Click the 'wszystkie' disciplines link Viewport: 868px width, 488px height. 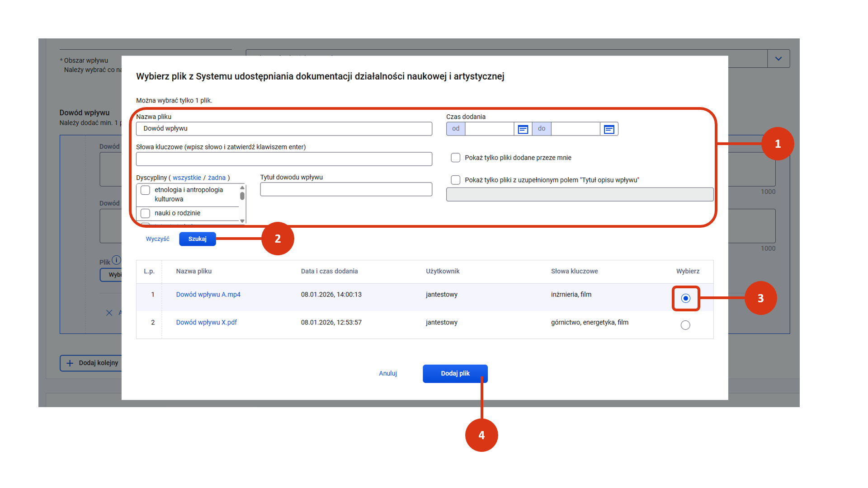click(x=187, y=178)
